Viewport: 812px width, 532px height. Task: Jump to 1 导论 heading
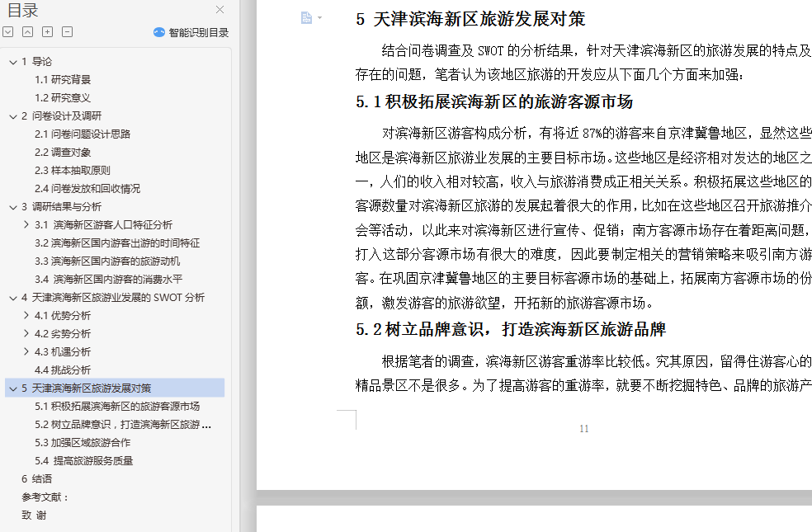coord(37,62)
